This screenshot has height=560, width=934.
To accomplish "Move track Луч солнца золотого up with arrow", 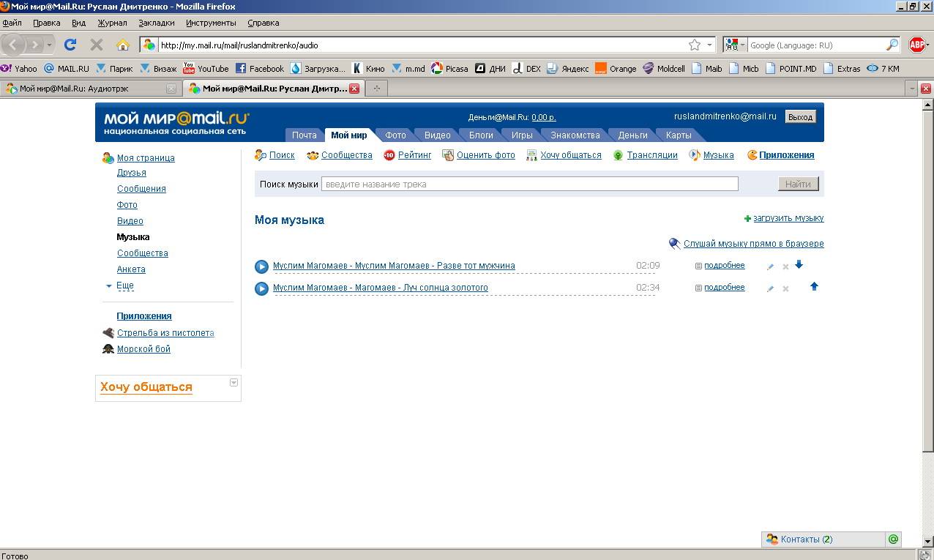I will click(814, 286).
